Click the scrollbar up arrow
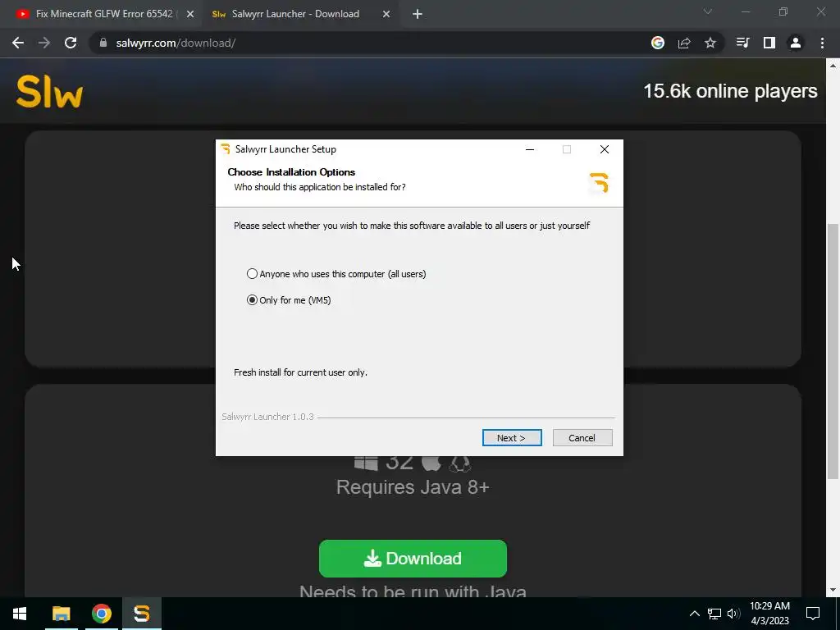840x630 pixels. click(833, 66)
